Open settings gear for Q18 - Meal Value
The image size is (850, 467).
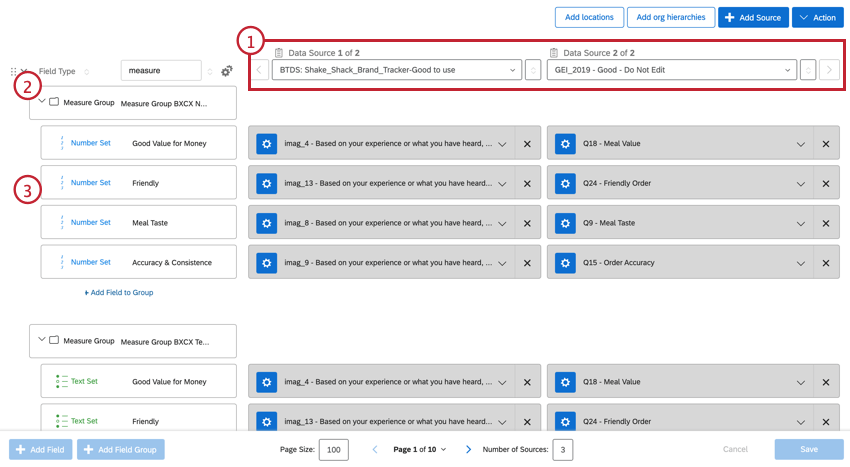point(566,144)
